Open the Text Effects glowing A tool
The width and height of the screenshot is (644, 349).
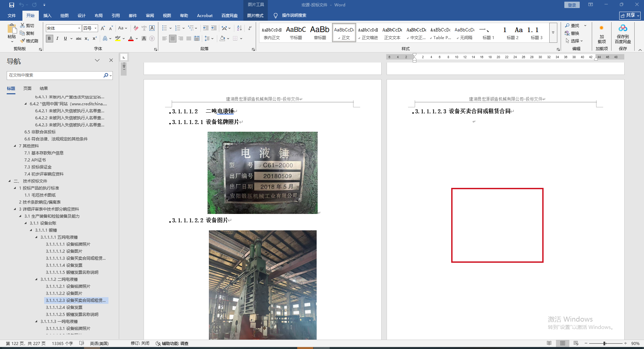click(105, 38)
